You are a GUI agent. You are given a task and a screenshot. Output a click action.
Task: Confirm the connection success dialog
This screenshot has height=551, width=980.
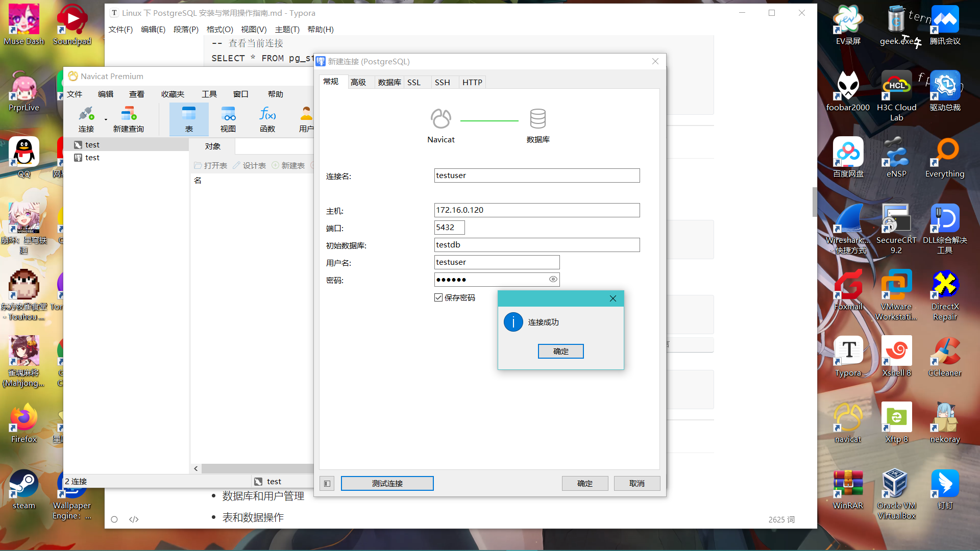pyautogui.click(x=560, y=351)
